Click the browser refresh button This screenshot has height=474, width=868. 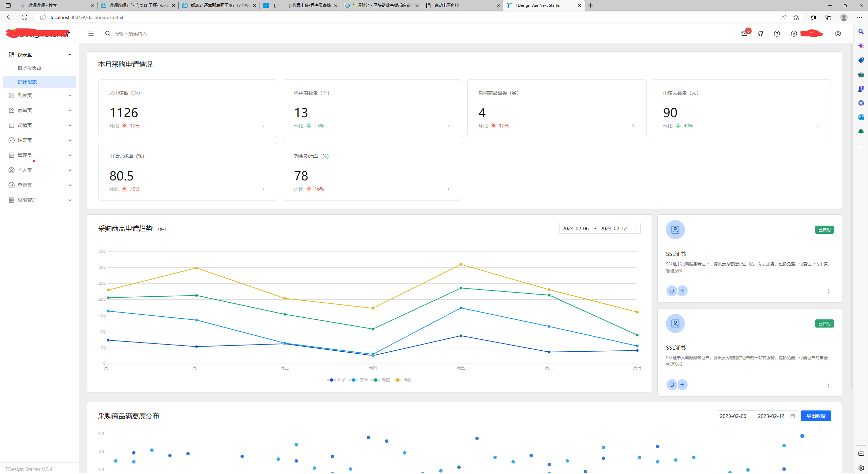pyautogui.click(x=24, y=17)
